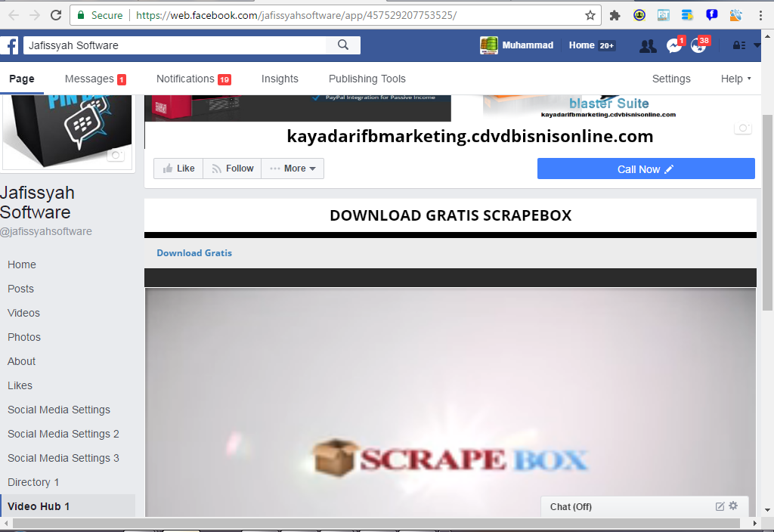The width and height of the screenshot is (774, 532).
Task: Open the friend requests icon
Action: (648, 46)
